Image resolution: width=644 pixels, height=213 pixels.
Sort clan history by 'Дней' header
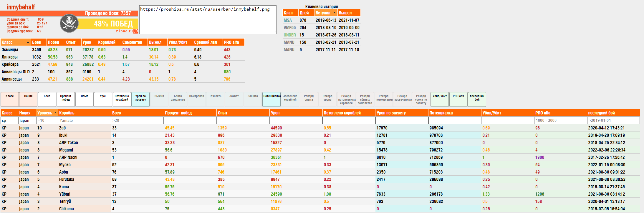[x=304, y=13]
